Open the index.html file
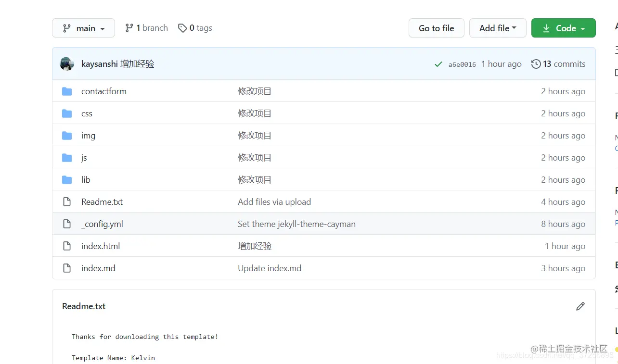Viewport: 618px width, 364px height. pos(101,246)
